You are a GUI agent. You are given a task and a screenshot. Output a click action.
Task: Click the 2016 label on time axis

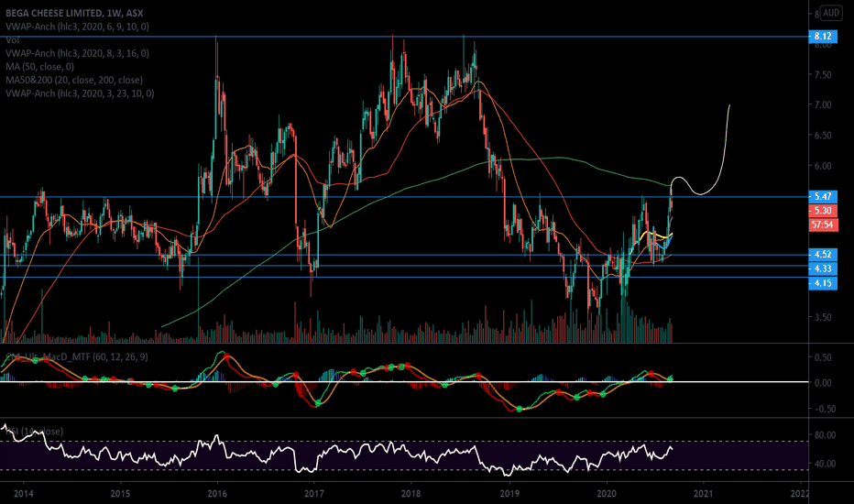(x=217, y=494)
